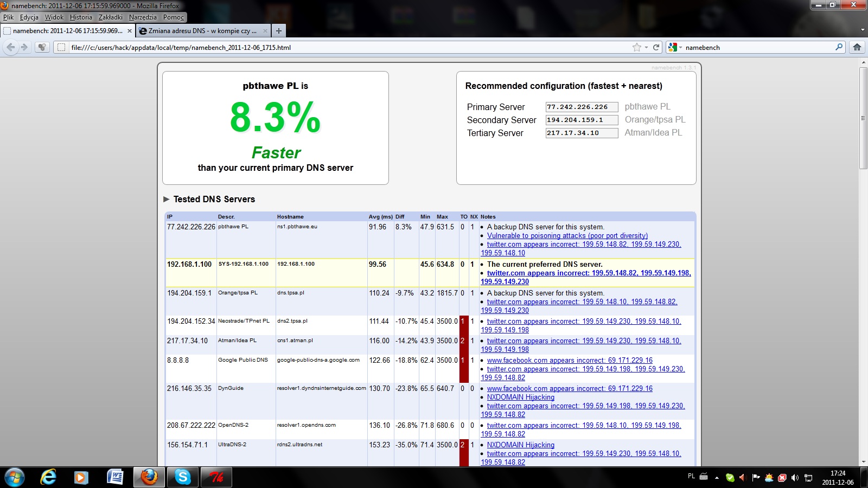The height and width of the screenshot is (488, 868).
Task: Open the Windows Start menu
Action: point(14,477)
